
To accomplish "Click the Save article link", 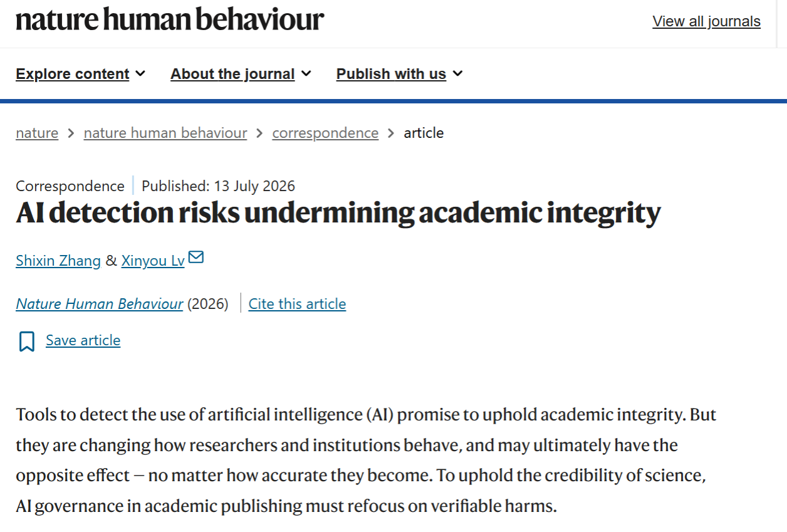I will (83, 340).
